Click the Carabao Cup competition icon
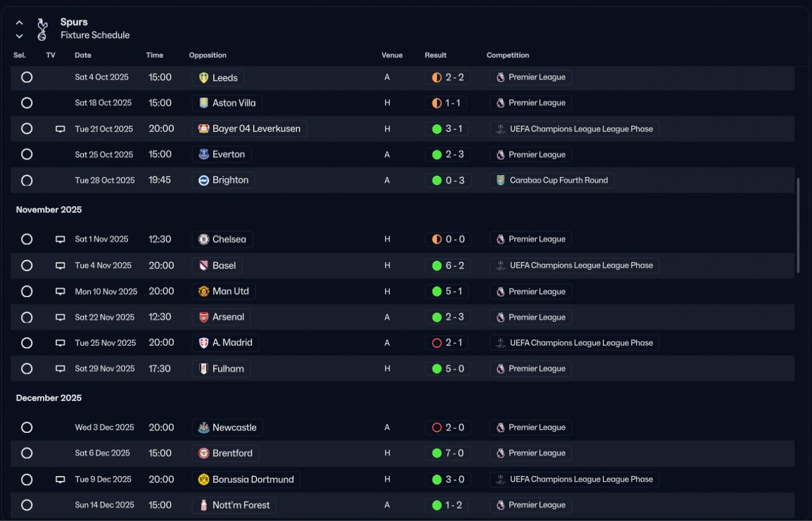 501,180
